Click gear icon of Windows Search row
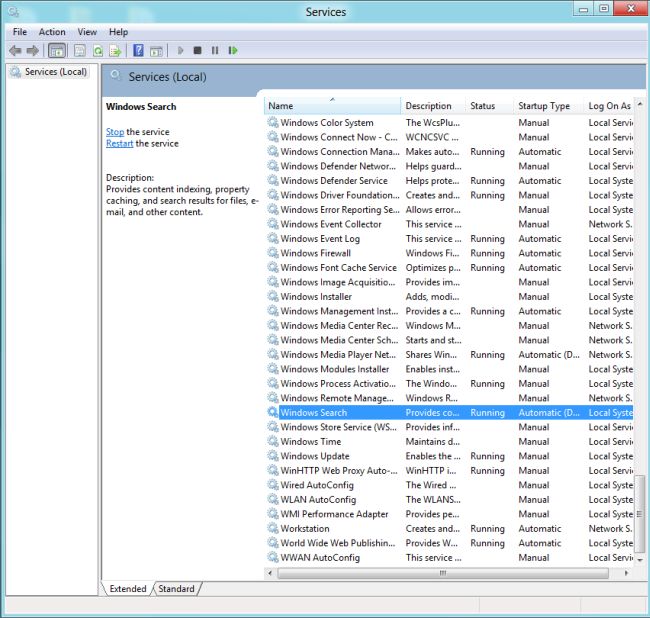This screenshot has height=618, width=650. pyautogui.click(x=273, y=412)
